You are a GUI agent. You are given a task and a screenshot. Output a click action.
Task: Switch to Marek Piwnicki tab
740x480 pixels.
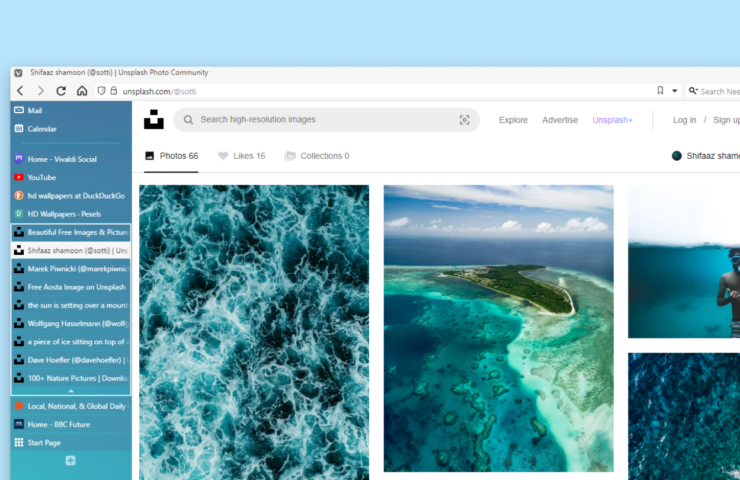click(71, 269)
